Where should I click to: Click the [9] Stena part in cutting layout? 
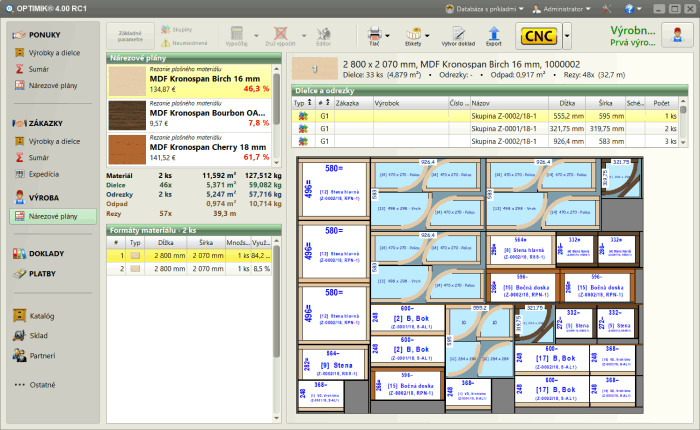(333, 364)
